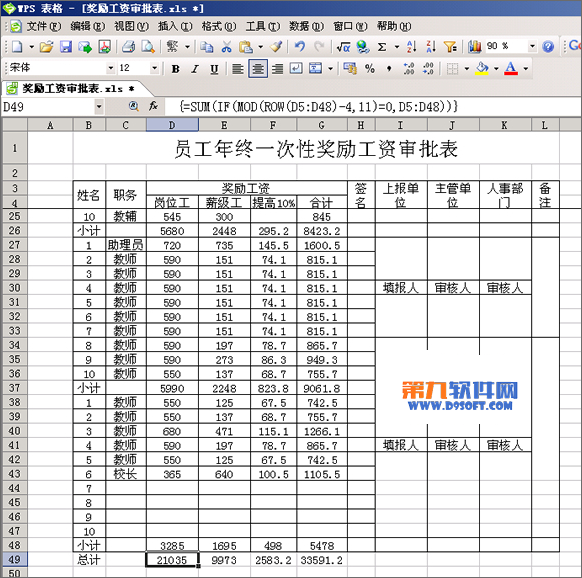Expand the font name dropdown 宋体

[111, 68]
